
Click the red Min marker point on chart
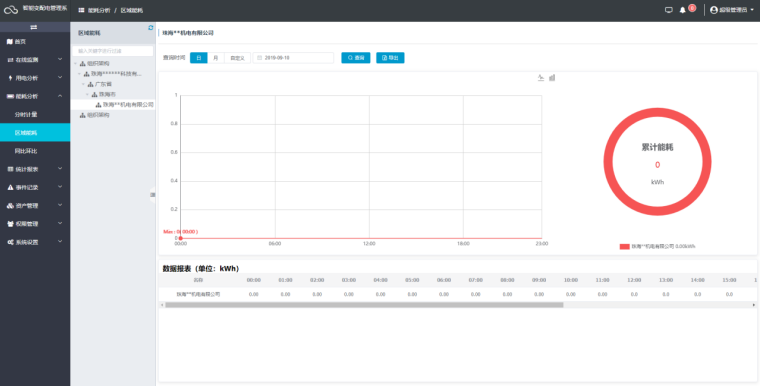click(x=181, y=238)
